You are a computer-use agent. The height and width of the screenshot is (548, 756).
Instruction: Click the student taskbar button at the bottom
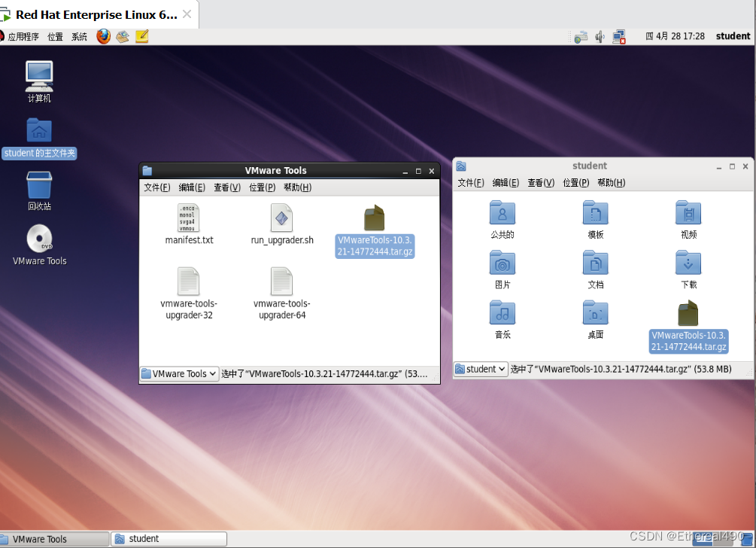pyautogui.click(x=167, y=538)
